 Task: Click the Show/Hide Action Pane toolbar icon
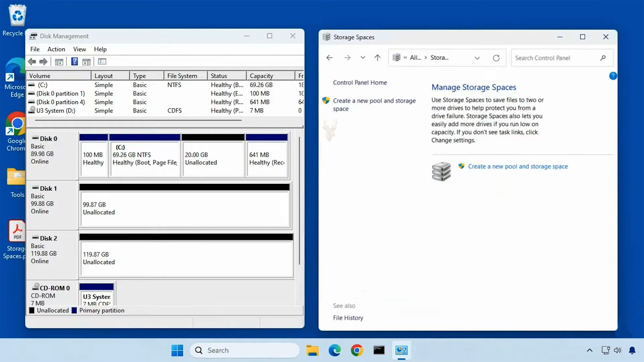86,62
